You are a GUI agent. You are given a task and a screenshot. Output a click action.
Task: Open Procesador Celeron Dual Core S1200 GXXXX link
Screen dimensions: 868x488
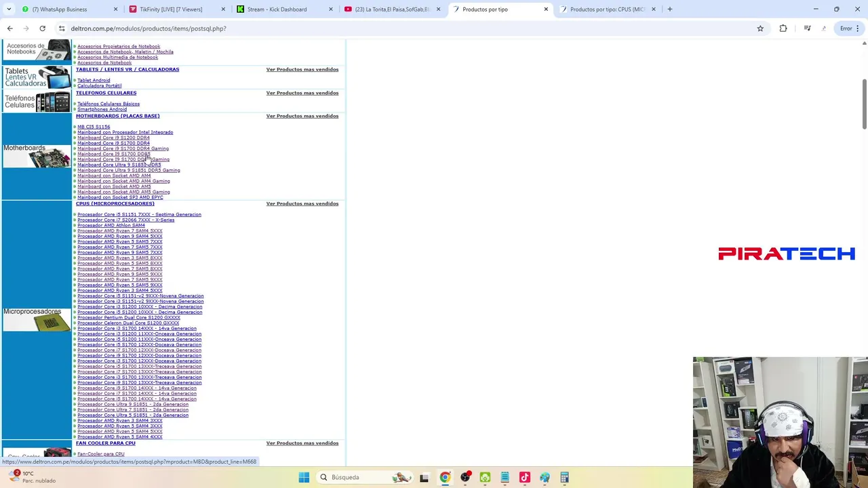click(x=128, y=323)
